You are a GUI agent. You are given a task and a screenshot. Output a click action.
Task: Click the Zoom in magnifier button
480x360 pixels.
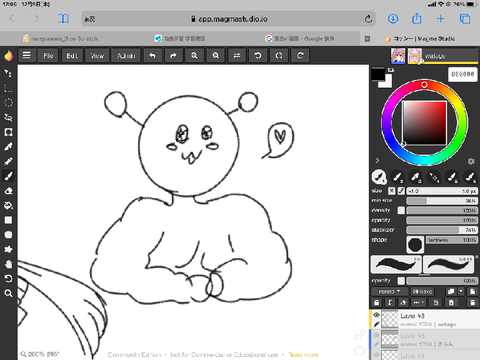[x=194, y=56]
